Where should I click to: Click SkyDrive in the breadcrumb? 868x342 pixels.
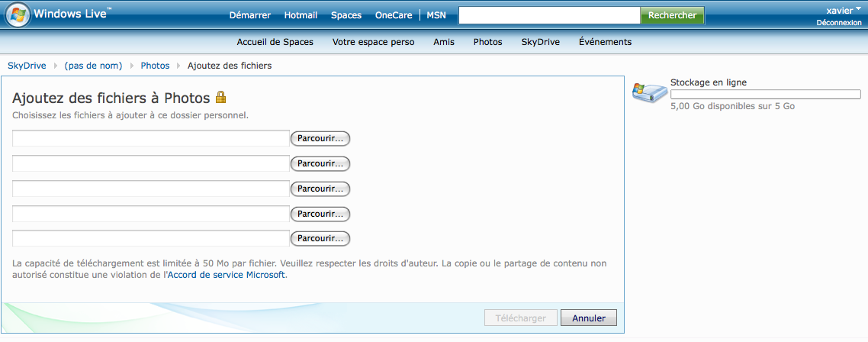27,66
